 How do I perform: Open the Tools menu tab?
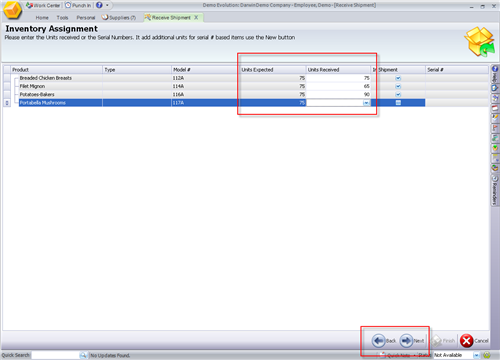62,18
